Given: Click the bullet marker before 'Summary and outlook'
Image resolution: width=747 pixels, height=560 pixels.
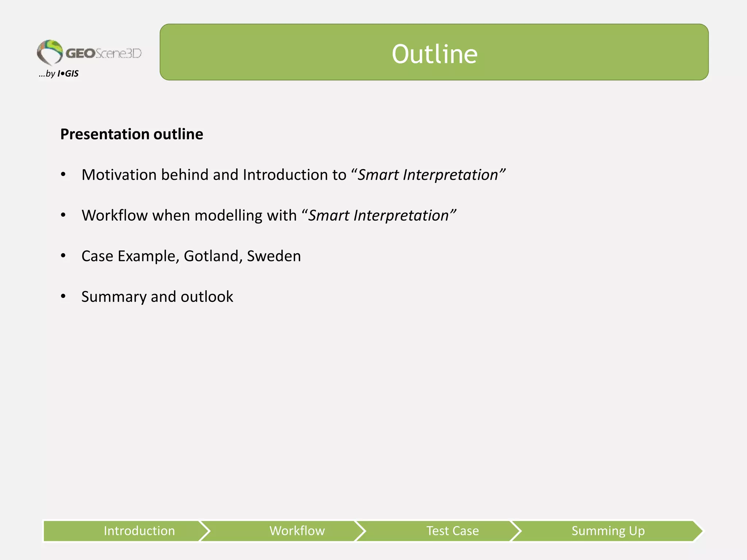Looking at the screenshot, I should point(63,296).
